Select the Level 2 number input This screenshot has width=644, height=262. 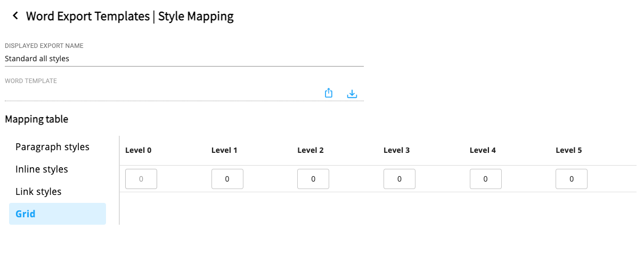[313, 179]
